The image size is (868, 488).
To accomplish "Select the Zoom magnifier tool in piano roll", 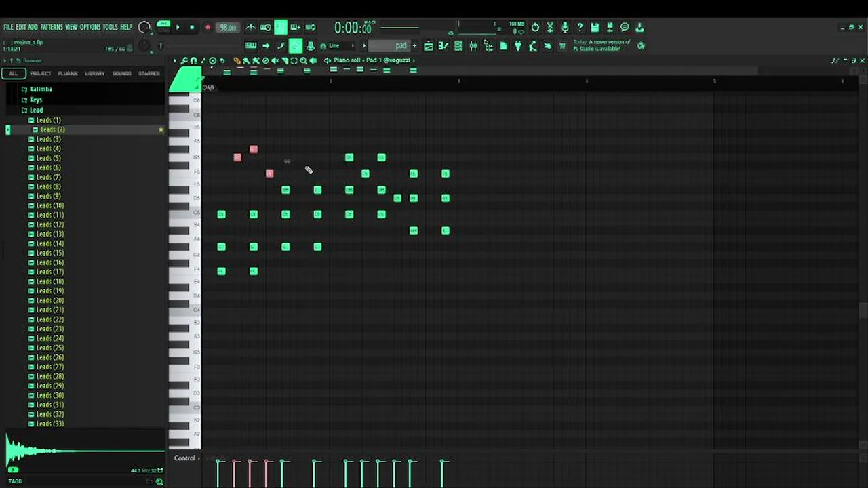I will click(x=303, y=61).
